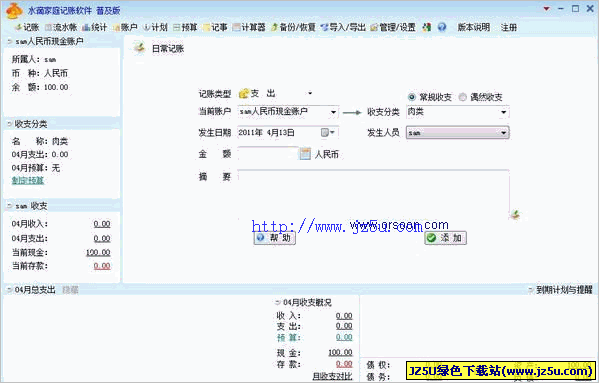Click into the 摘要 text field

(373, 194)
